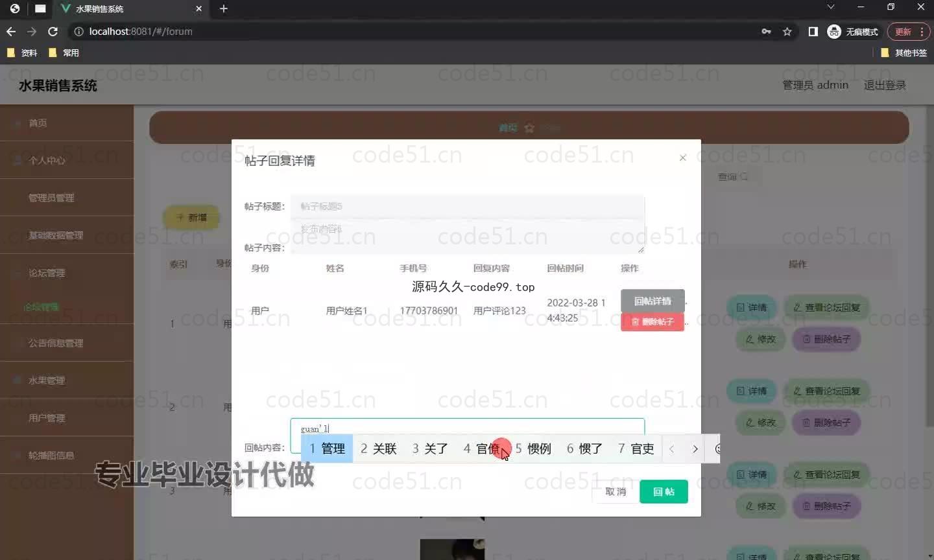The width and height of the screenshot is (934, 560).
Task: Click 新增 button on forum page
Action: point(191,218)
